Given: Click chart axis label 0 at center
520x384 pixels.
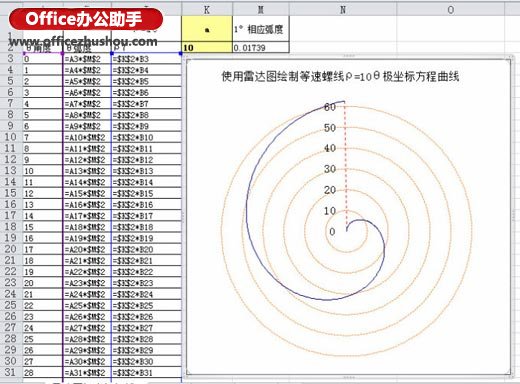Looking at the screenshot, I should (332, 232).
